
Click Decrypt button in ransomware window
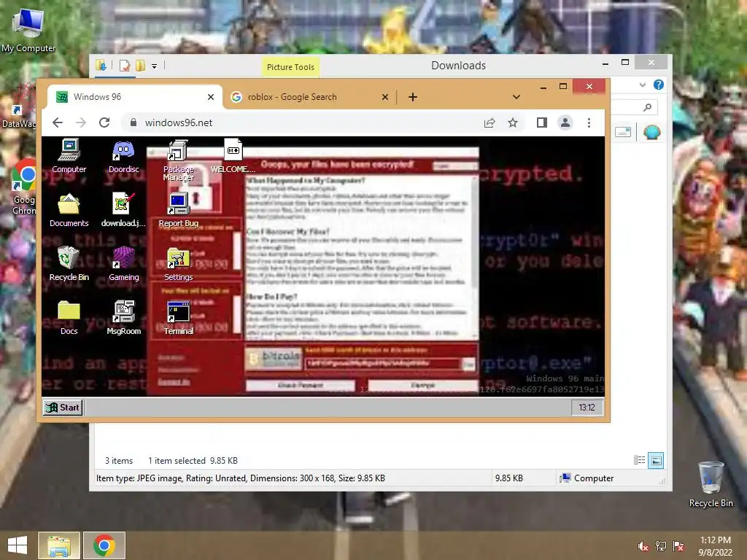423,385
